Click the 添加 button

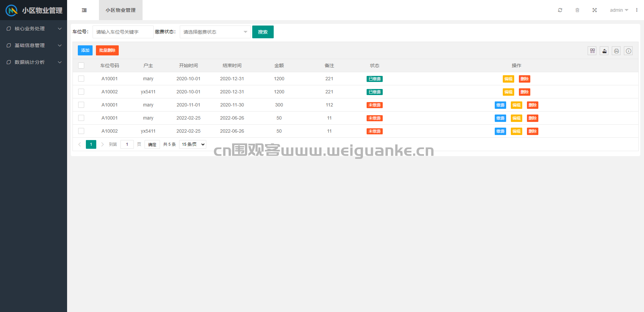pyautogui.click(x=85, y=50)
